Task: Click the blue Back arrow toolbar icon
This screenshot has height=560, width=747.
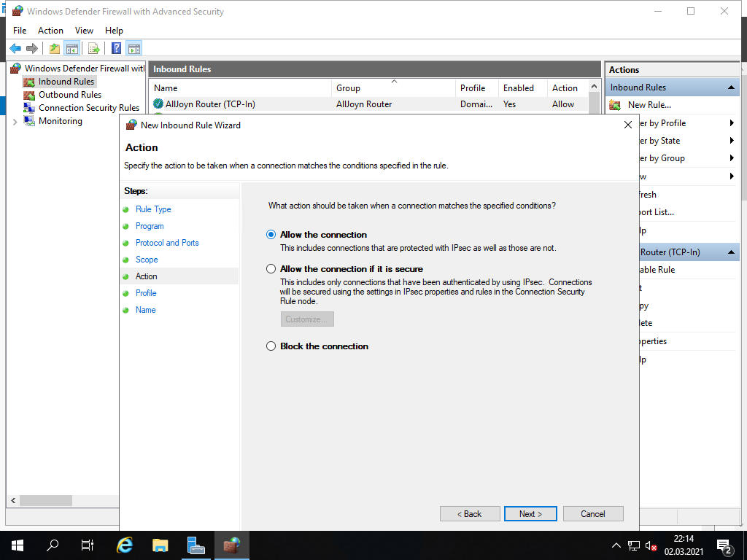Action: 15,49
